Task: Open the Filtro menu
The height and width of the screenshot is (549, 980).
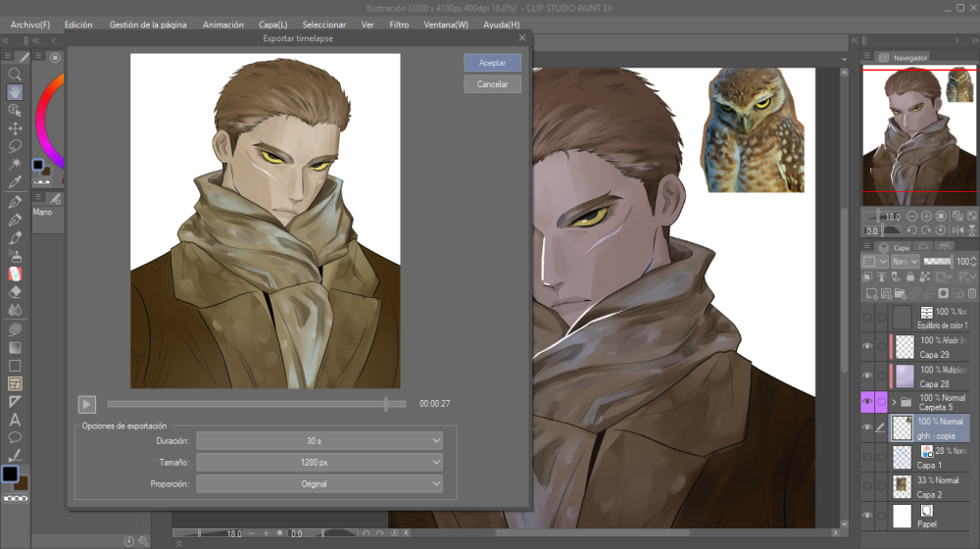Action: [399, 25]
